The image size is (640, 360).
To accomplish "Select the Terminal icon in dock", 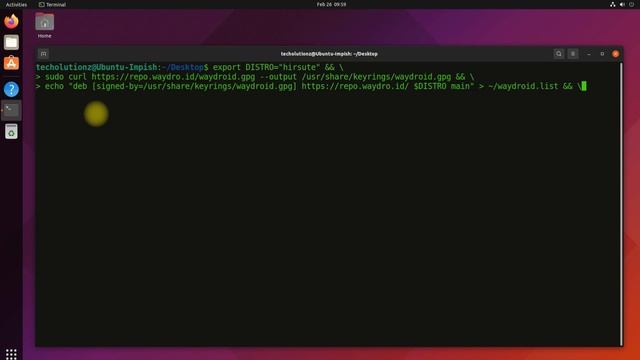I will 11,110.
